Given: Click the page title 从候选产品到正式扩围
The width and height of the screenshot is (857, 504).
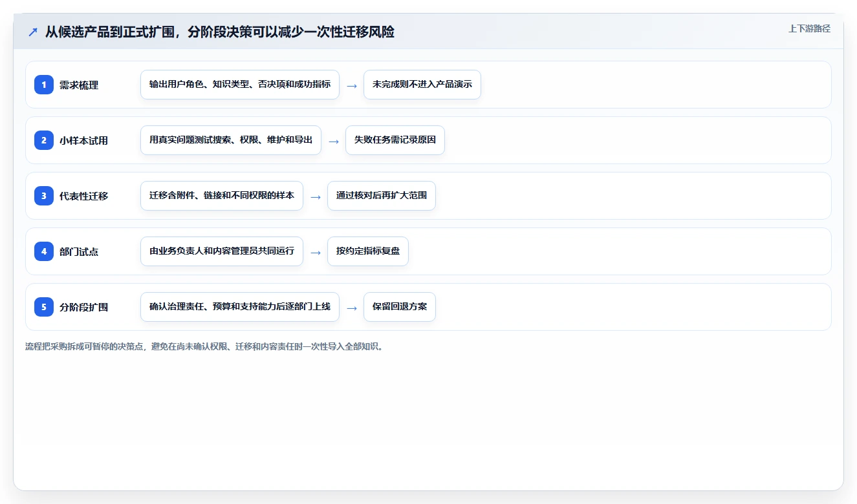Looking at the screenshot, I should pos(219,32).
